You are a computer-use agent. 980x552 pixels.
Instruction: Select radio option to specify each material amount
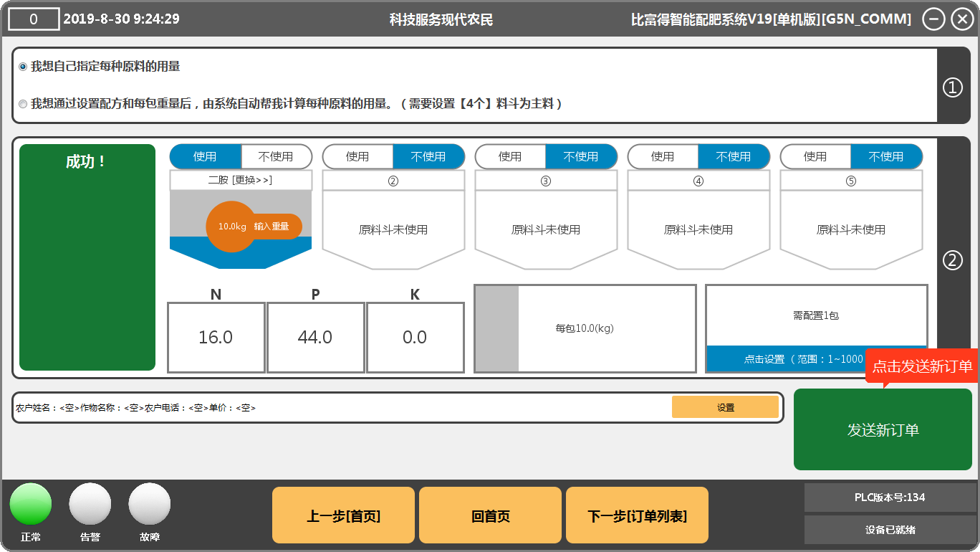pyautogui.click(x=23, y=67)
